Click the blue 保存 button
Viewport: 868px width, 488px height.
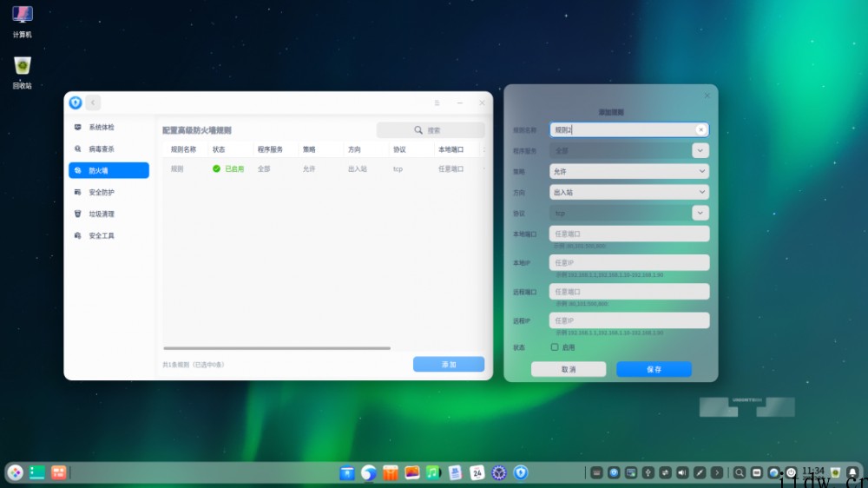654,369
